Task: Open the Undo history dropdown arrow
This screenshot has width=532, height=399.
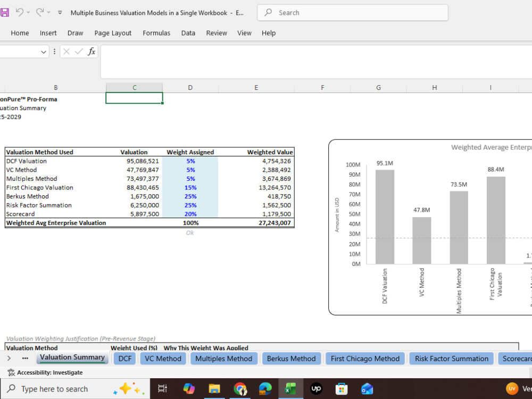Action: pos(29,13)
